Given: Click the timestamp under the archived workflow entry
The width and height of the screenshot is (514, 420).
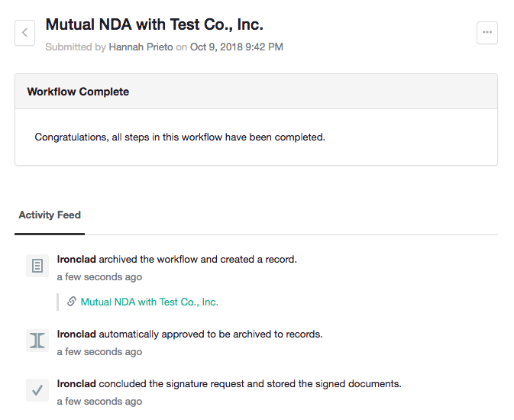Looking at the screenshot, I should click(x=99, y=277).
